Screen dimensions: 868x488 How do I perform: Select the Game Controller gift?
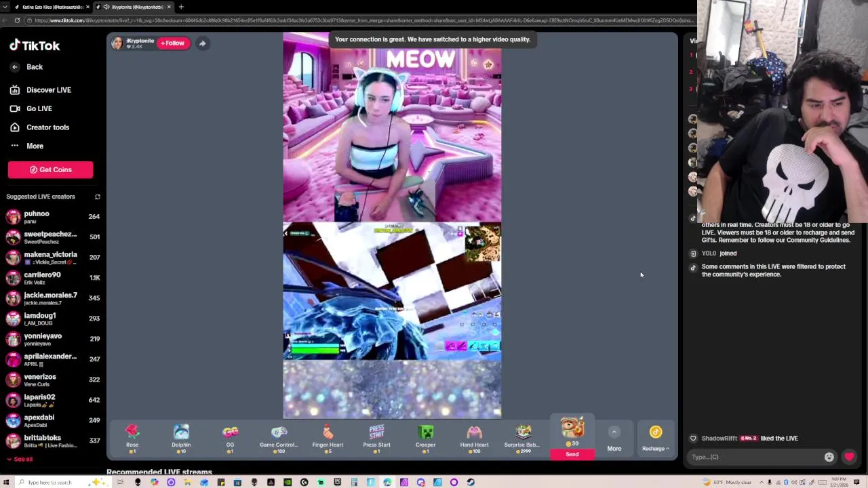coord(279,439)
